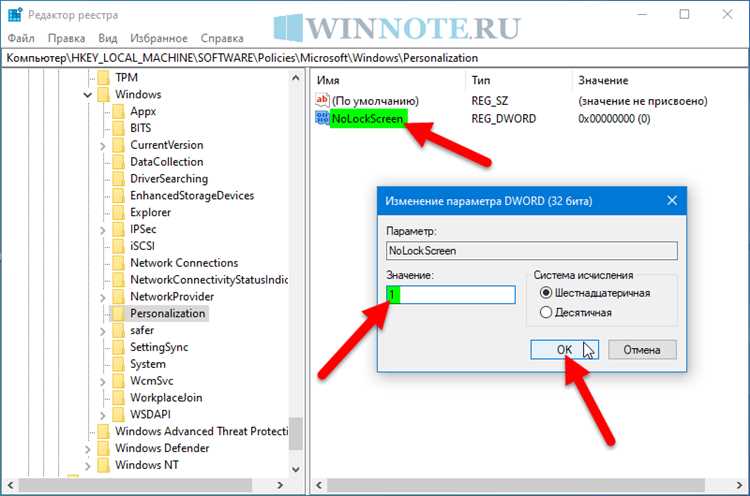Click the DriverSearching folder icon
This screenshot has width=750, height=496.
click(118, 178)
